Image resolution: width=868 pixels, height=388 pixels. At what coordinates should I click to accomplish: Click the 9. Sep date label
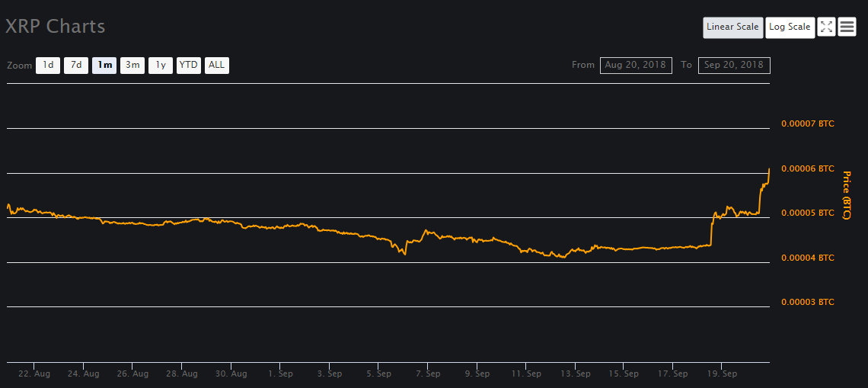[477, 374]
